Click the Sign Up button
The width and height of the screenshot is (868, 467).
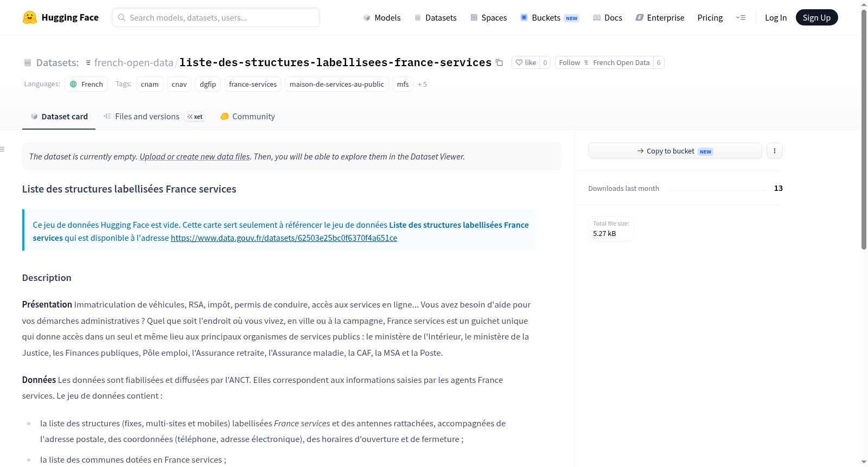click(816, 17)
